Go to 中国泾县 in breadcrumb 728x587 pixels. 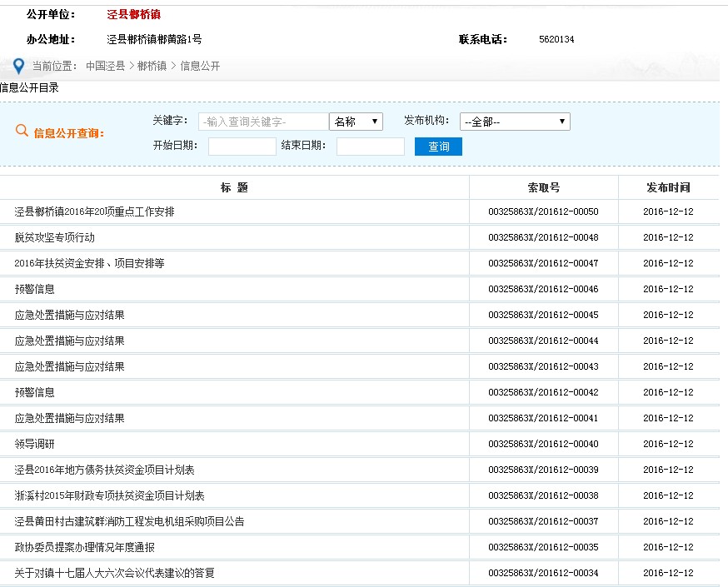tap(106, 67)
